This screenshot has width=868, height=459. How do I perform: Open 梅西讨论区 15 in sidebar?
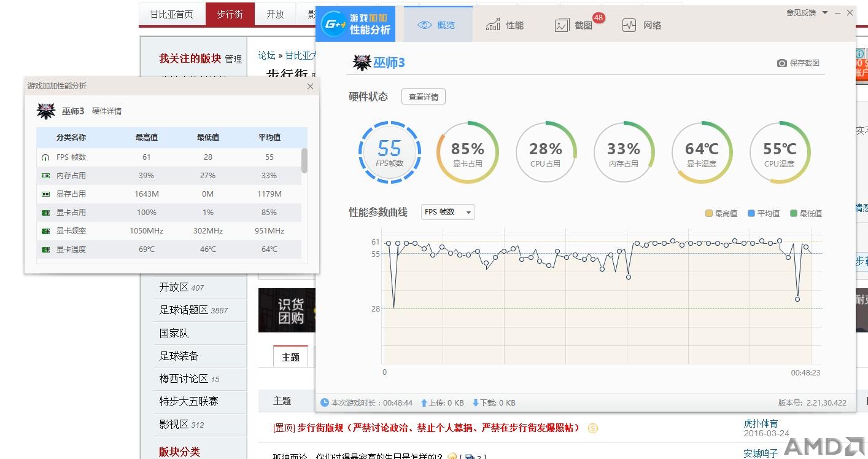click(189, 379)
